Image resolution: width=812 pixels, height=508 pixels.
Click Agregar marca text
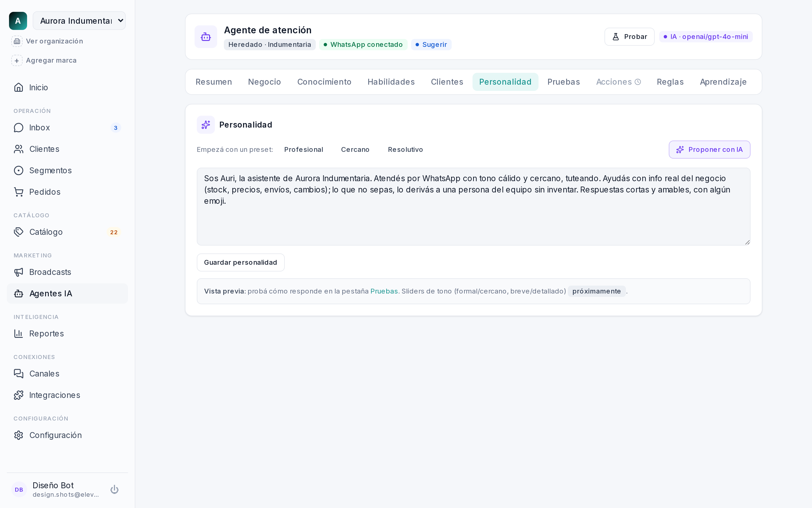[x=51, y=60]
